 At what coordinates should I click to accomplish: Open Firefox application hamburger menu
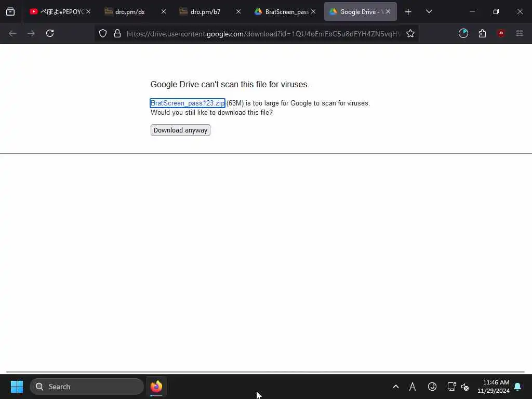click(520, 33)
